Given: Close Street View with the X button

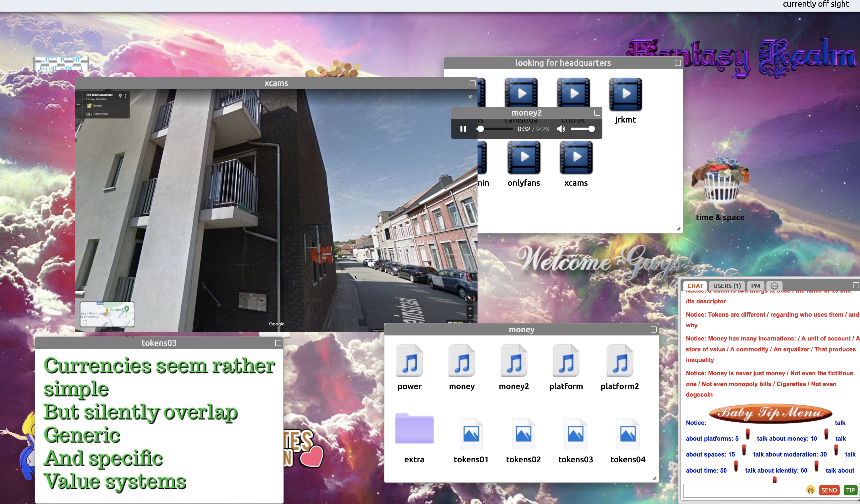Looking at the screenshot, I should (470, 96).
